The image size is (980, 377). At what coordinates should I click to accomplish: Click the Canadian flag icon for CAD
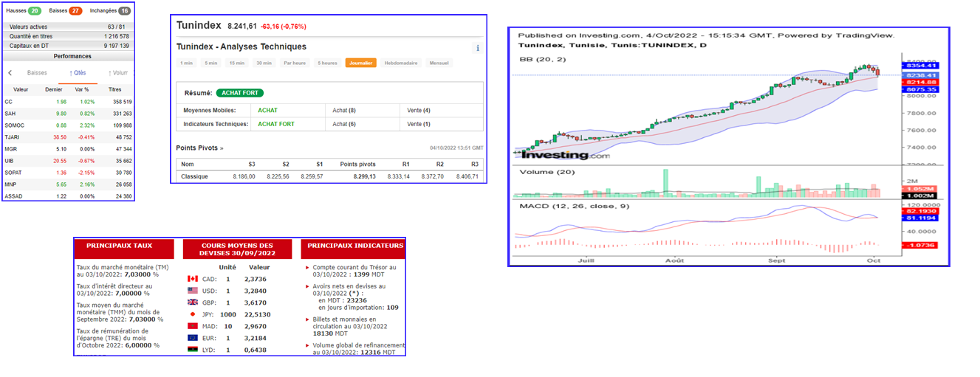pyautogui.click(x=193, y=279)
